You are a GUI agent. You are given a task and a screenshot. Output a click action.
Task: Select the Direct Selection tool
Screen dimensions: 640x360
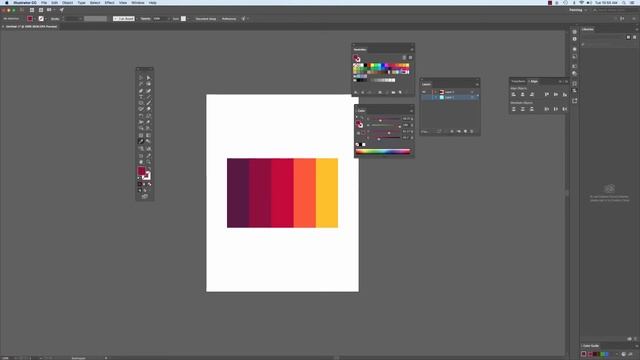tap(149, 78)
